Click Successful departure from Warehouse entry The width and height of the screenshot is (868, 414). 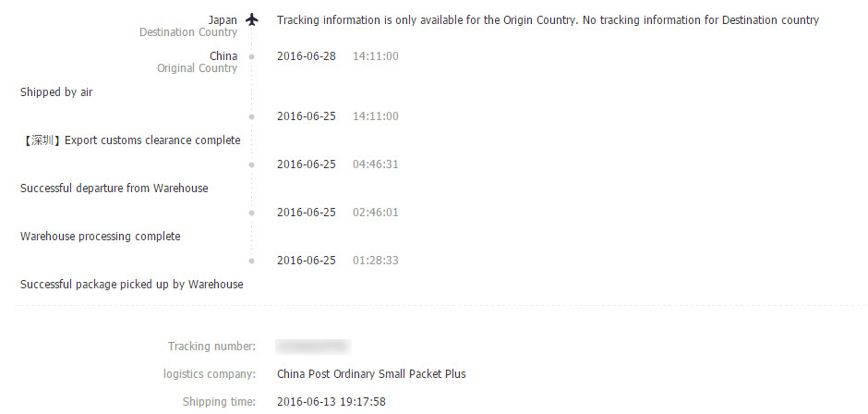coord(115,189)
